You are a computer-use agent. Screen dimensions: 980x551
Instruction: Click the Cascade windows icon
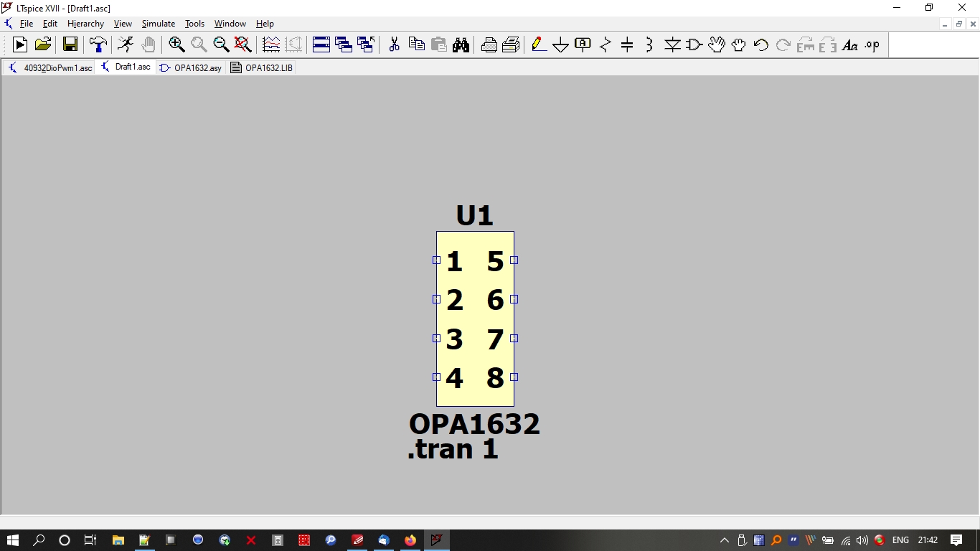coord(344,45)
